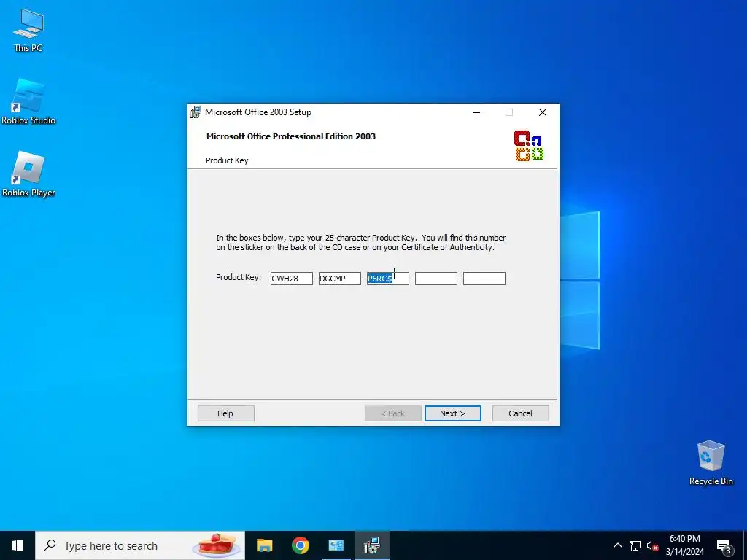Screen dimensions: 747x560
Task: Open the muted volume tray icon
Action: click(652, 545)
